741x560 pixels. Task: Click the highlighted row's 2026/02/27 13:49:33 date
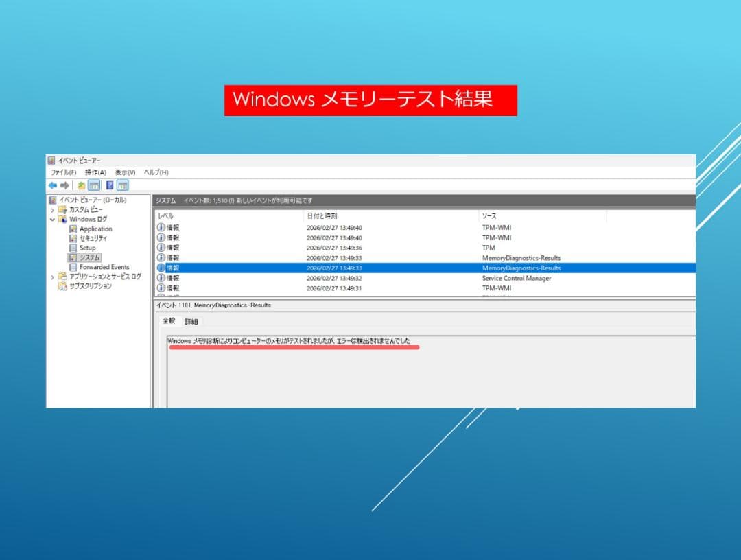(x=334, y=268)
